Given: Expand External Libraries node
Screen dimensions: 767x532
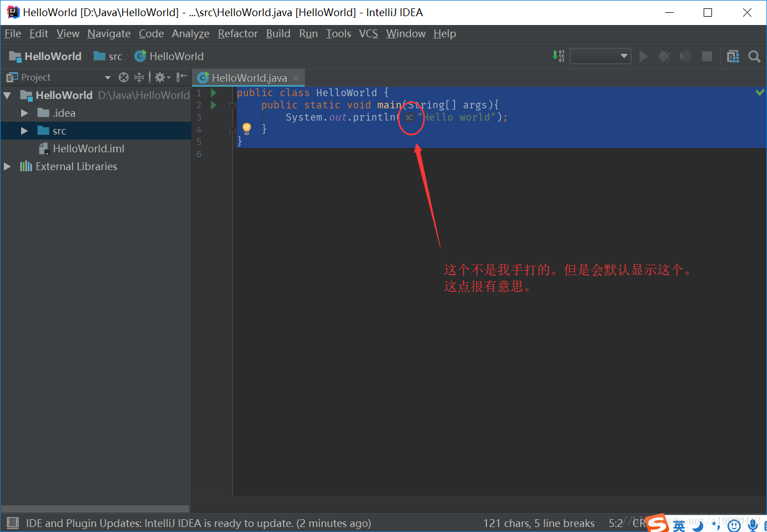Looking at the screenshot, I should click(7, 166).
